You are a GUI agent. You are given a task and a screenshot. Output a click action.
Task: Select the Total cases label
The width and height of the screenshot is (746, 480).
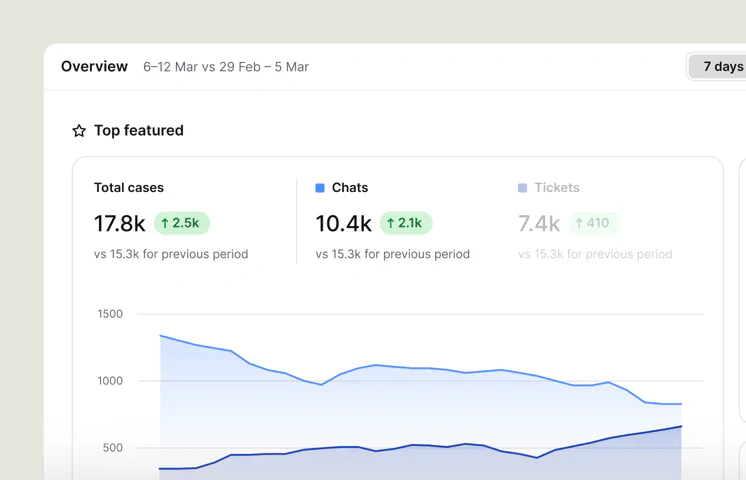(128, 188)
